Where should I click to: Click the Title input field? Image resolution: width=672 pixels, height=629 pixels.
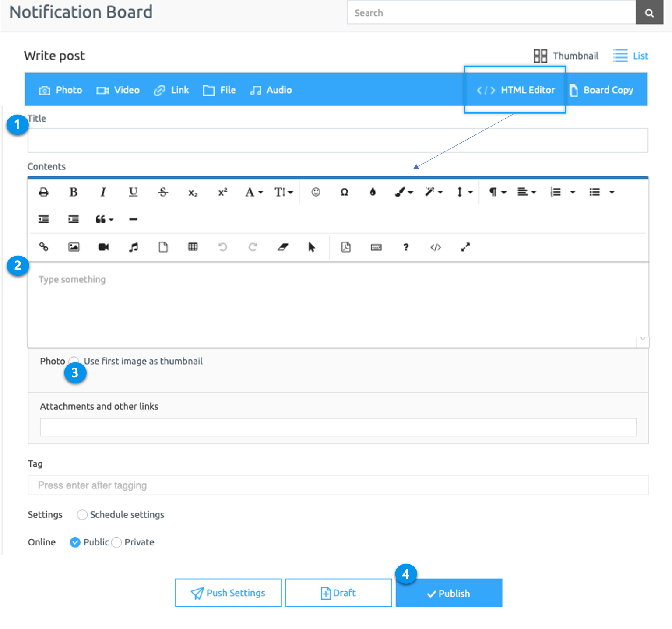tap(338, 141)
